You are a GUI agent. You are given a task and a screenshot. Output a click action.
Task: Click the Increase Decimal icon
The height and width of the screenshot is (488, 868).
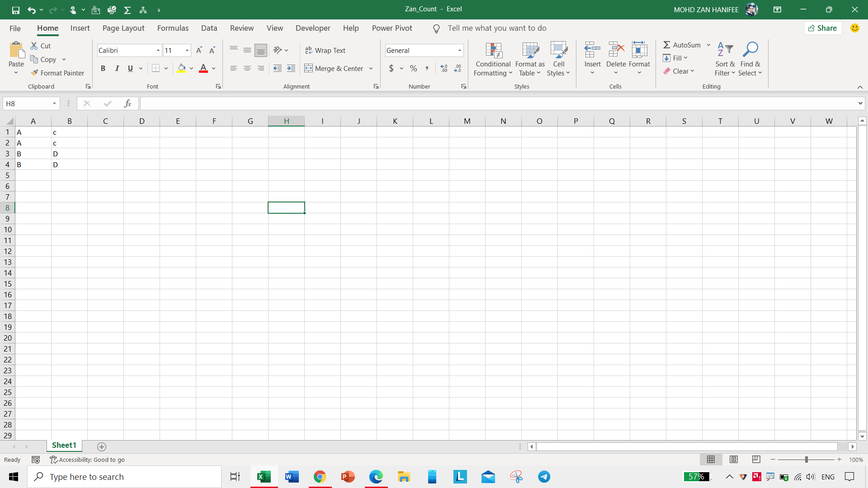[x=443, y=68]
